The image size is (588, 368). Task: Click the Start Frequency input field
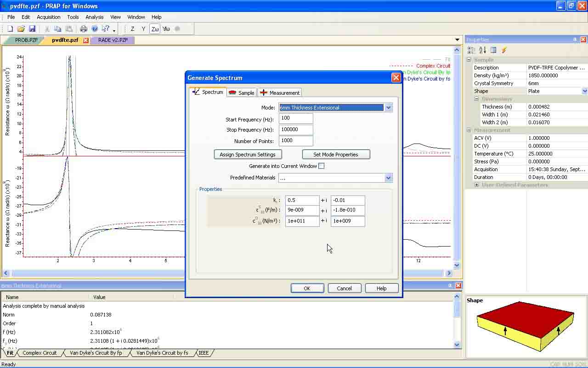[x=295, y=118]
